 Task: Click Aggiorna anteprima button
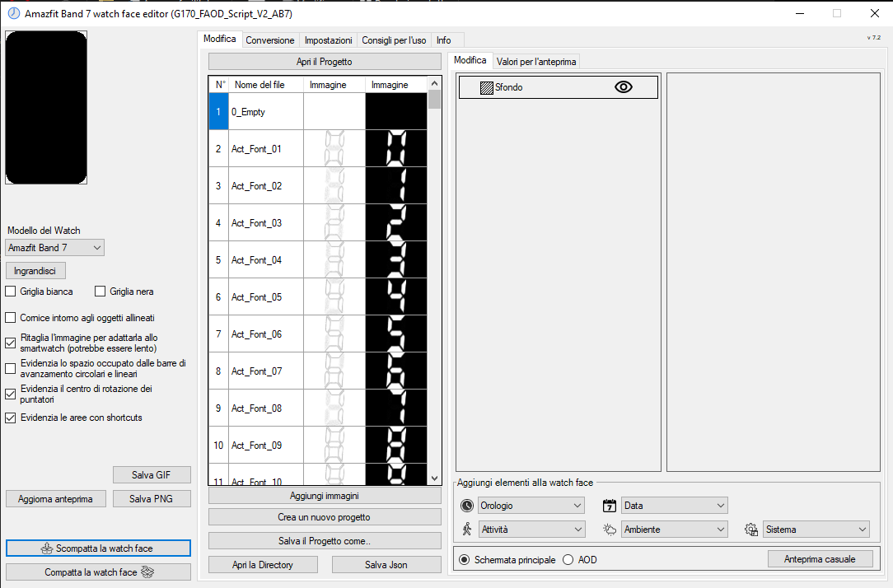coord(55,498)
